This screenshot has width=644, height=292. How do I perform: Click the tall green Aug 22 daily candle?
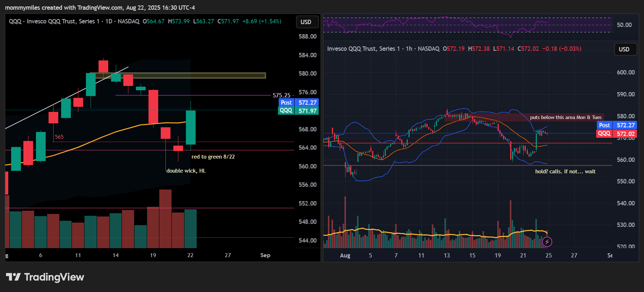[191, 127]
